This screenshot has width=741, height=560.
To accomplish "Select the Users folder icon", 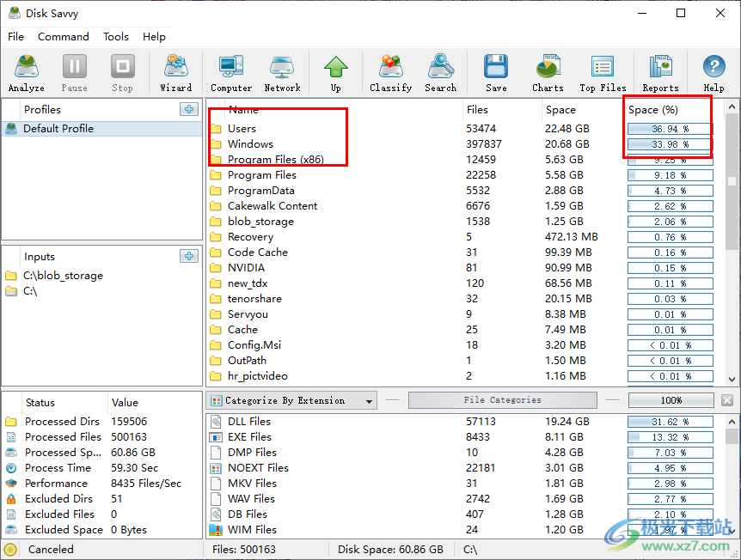I will (216, 129).
